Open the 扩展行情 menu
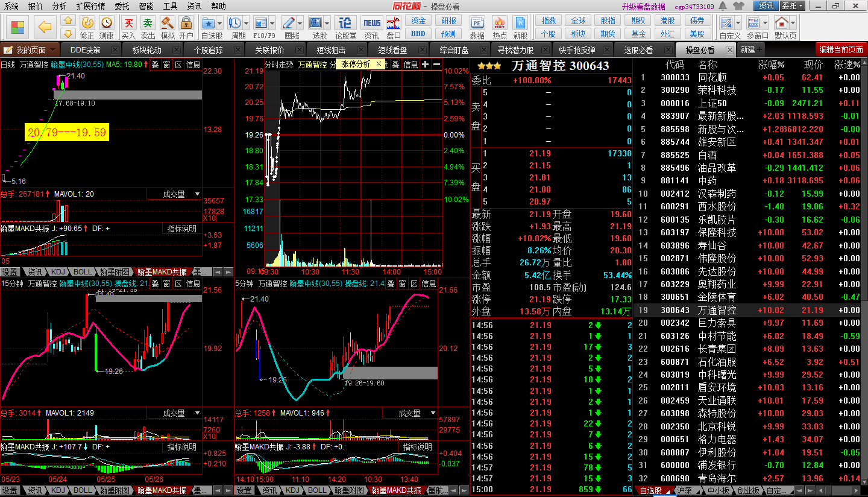 [90, 6]
